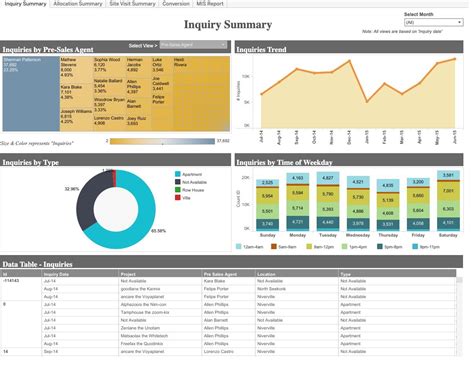Select the Mathew Stevens treemap tile
The width and height of the screenshot is (474, 371).
[76, 69]
